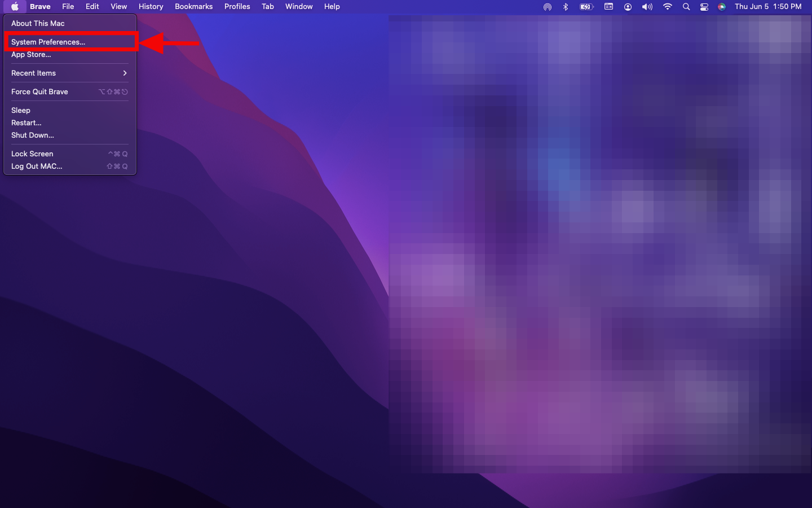Image resolution: width=812 pixels, height=508 pixels.
Task: Check the battery charging icon
Action: tap(586, 7)
